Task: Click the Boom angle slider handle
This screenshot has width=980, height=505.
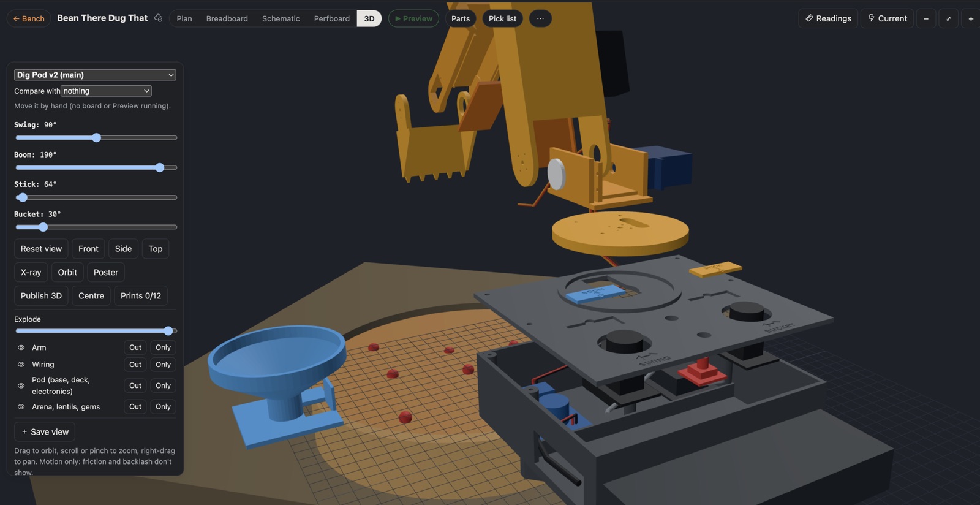Action: pyautogui.click(x=160, y=167)
